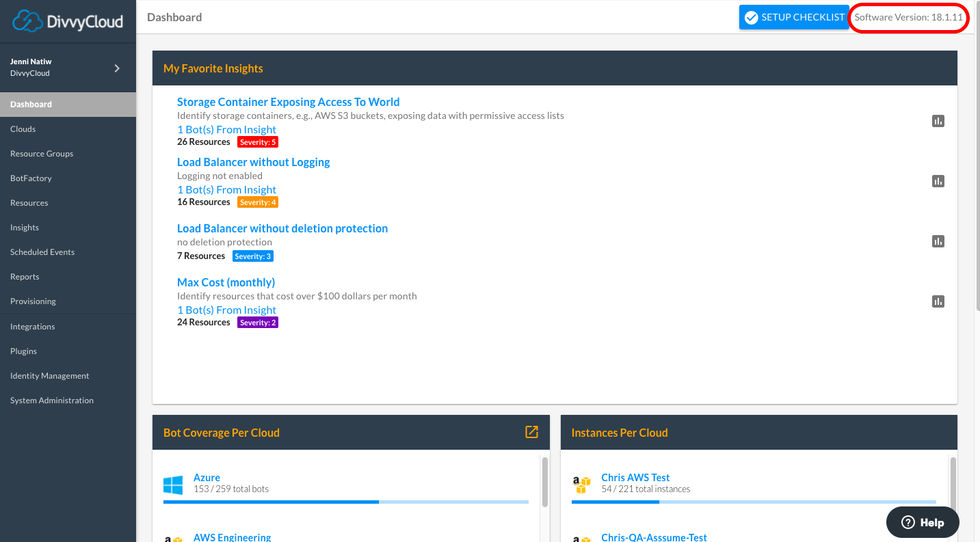Click the red Severity: 5 badge
This screenshot has height=542, width=980.
(x=258, y=142)
